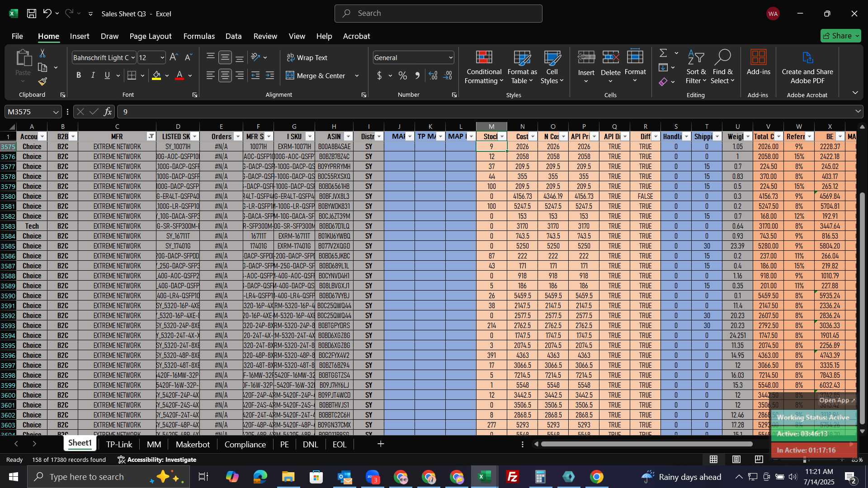
Task: Click the Orientation text-angle icon
Action: (256, 57)
